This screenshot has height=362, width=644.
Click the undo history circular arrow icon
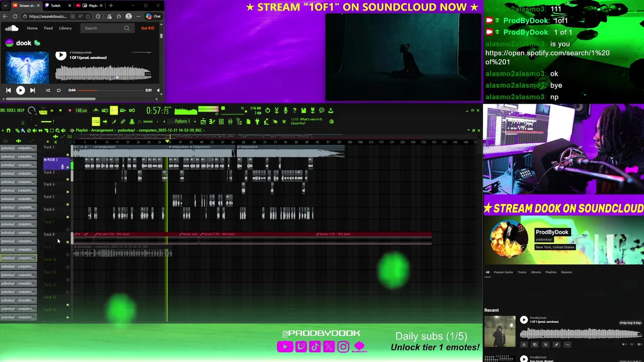point(268,110)
